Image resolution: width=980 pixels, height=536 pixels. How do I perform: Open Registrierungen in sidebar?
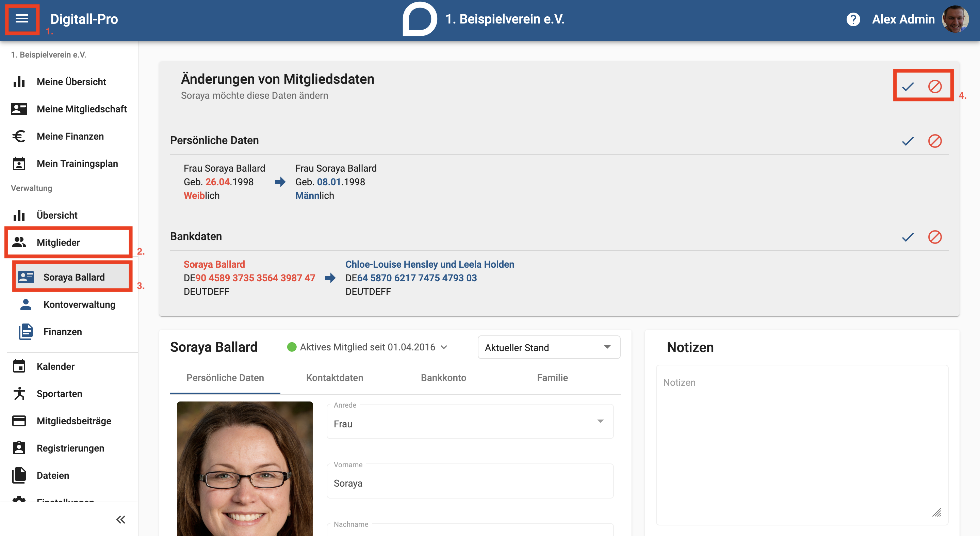(69, 448)
